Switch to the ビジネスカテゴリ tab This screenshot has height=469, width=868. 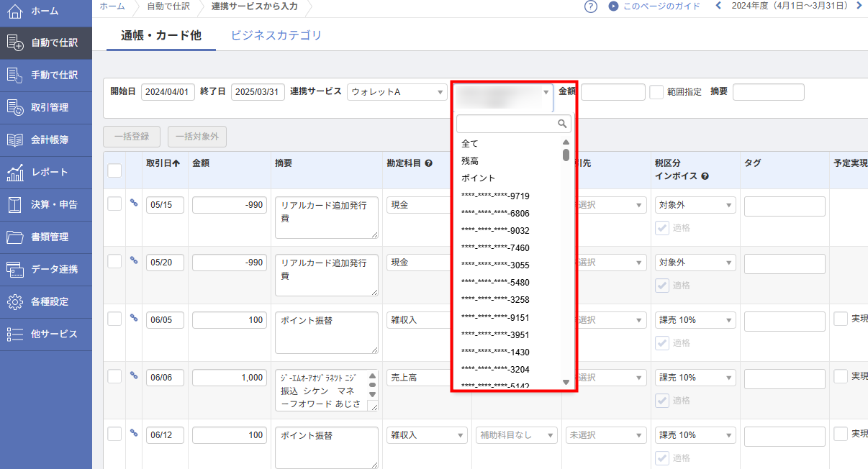tap(276, 35)
